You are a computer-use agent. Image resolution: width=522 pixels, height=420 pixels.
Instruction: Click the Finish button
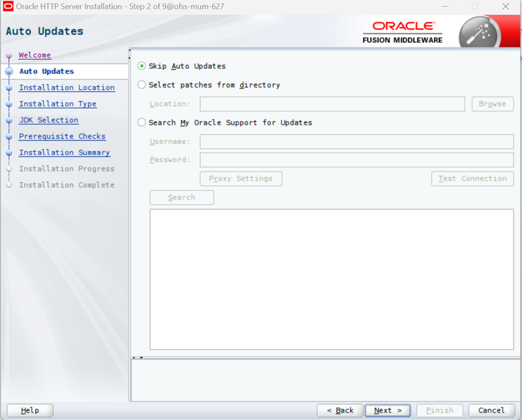click(439, 410)
